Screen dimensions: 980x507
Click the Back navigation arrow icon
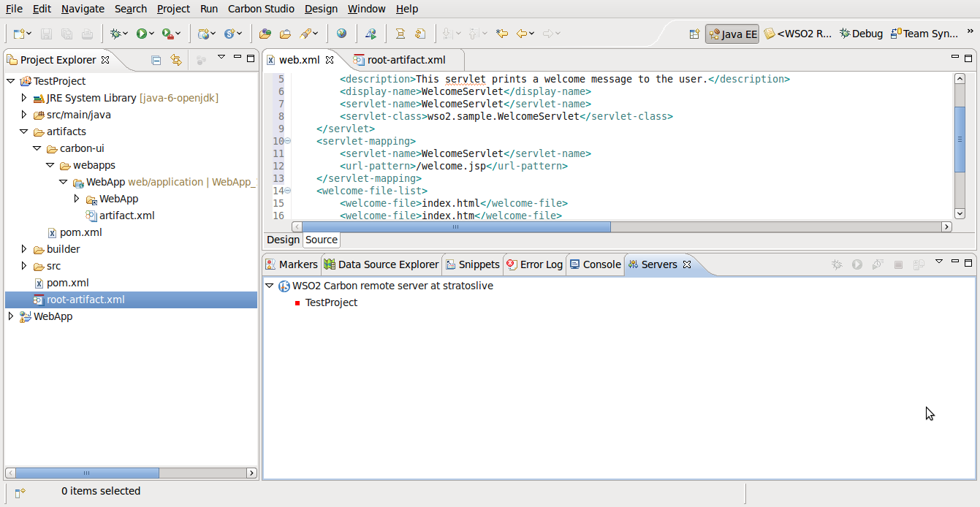pyautogui.click(x=522, y=34)
